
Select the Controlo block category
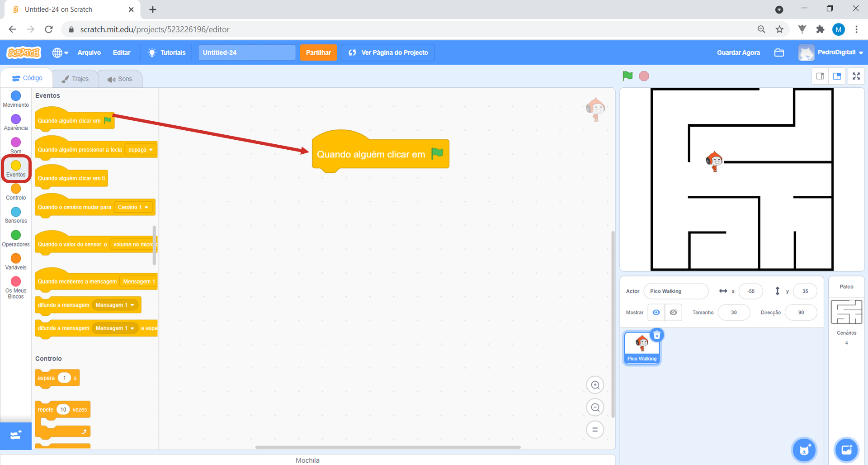tap(16, 192)
